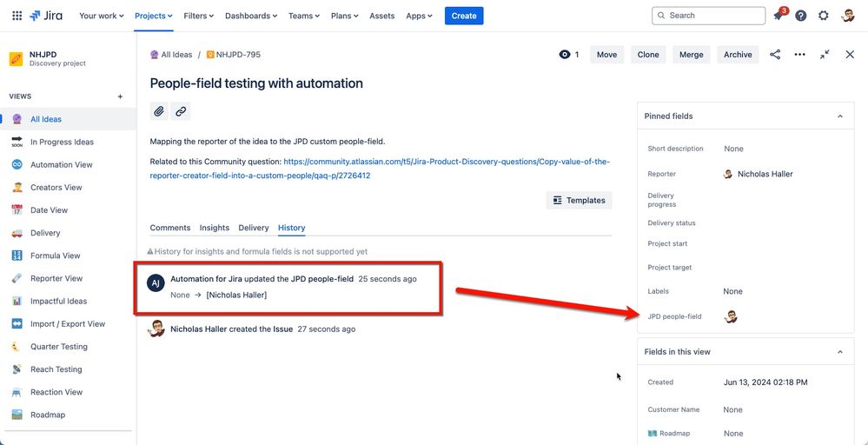Open the community.atlassian.com link
Screen dimensions: 868x445
[x=380, y=169]
